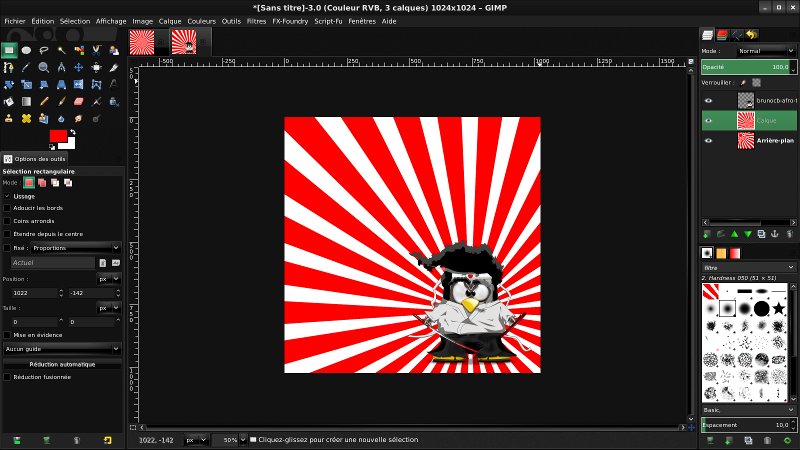Select the Clone stamp tool
Screen dimensions: 800x450
pyautogui.click(x=9, y=118)
